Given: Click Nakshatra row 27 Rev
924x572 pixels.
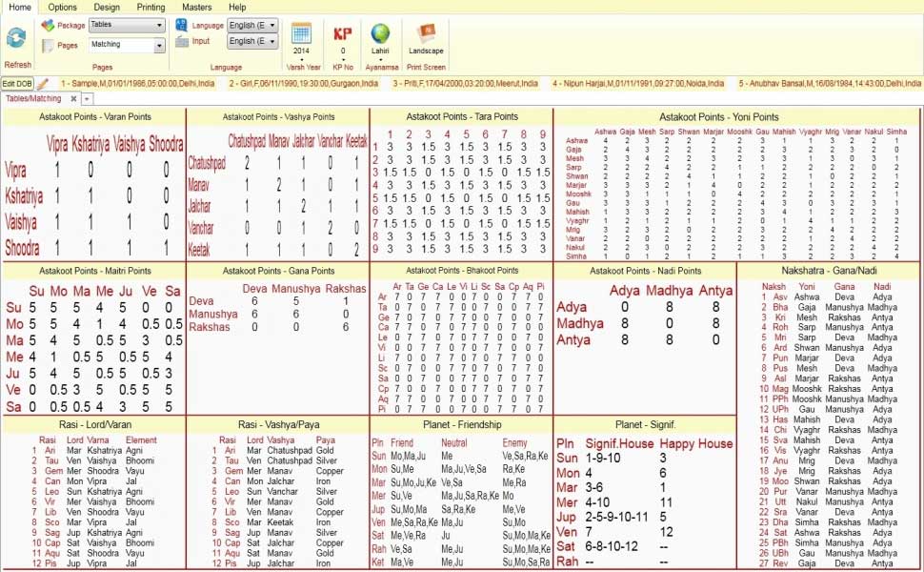Looking at the screenshot, I should pos(829,563).
